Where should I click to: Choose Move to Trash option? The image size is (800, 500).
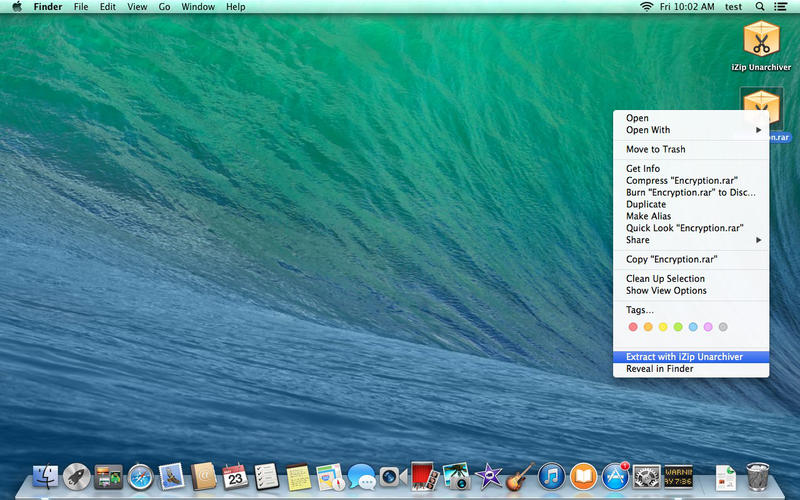[x=655, y=150]
